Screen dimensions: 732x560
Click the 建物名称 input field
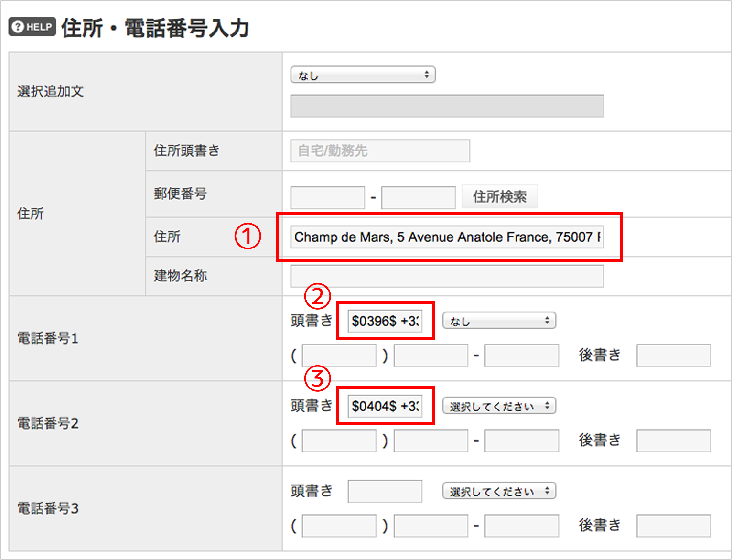click(447, 276)
